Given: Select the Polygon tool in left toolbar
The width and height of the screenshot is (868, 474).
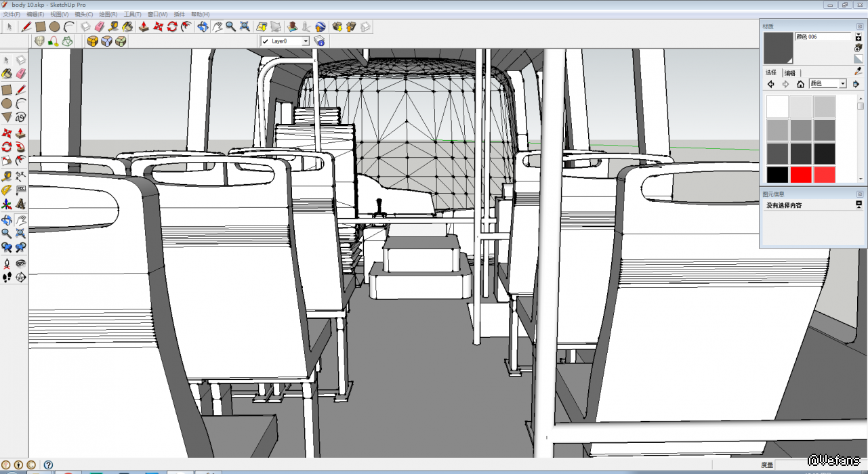Looking at the screenshot, I should [7, 118].
